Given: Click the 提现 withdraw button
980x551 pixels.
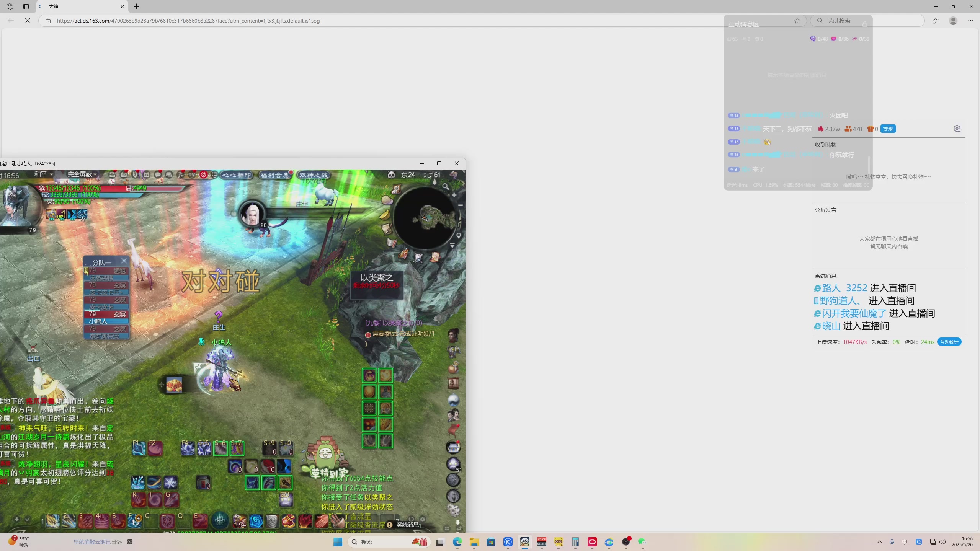Looking at the screenshot, I should [888, 129].
